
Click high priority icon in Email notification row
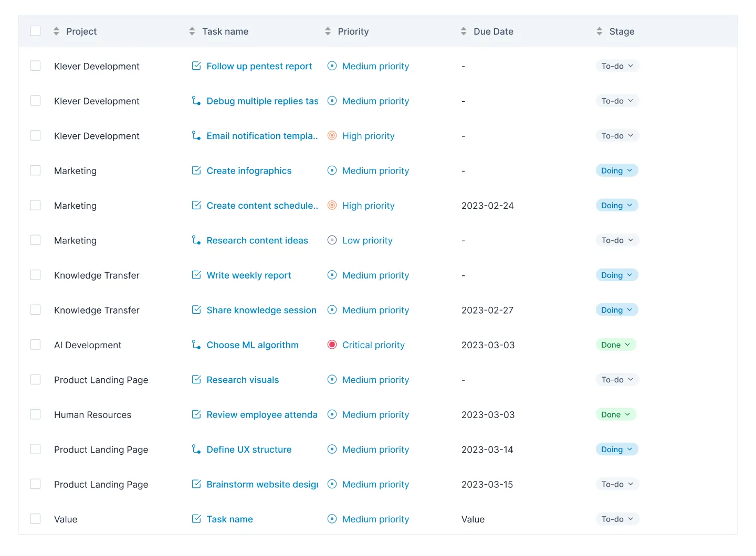[x=332, y=136]
